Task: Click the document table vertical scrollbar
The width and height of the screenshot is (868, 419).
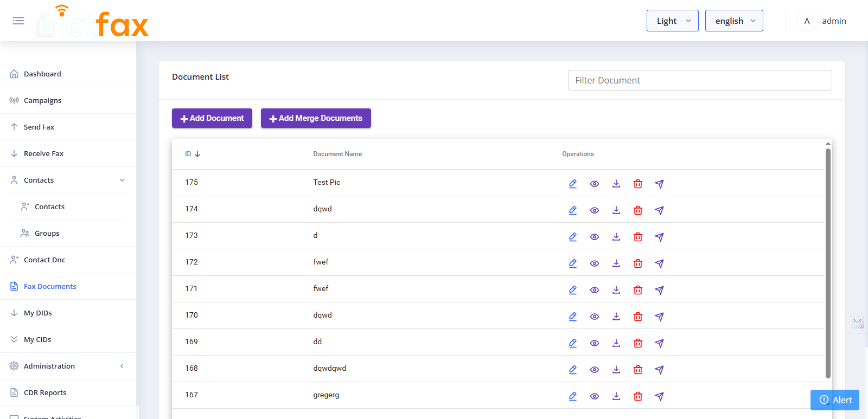Action: tap(828, 263)
